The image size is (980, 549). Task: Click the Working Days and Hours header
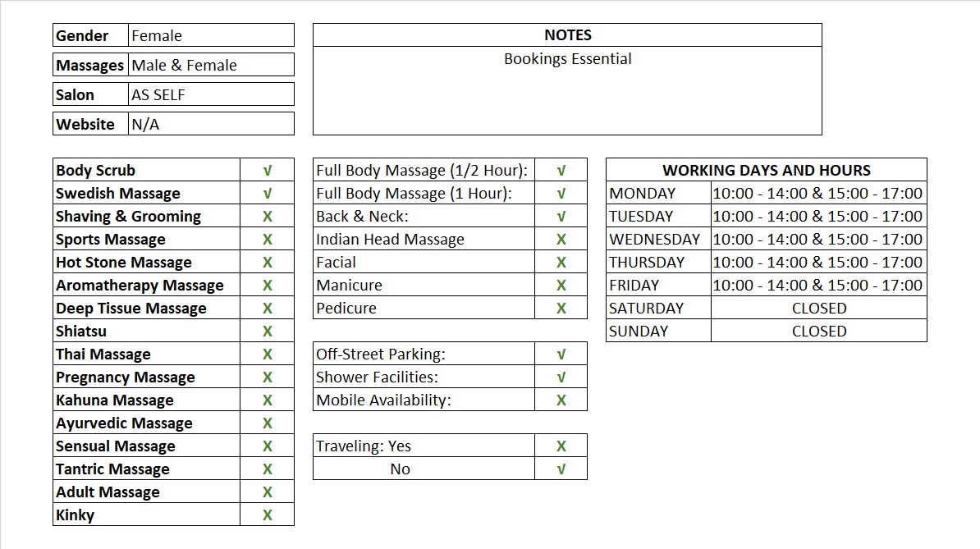tap(766, 171)
